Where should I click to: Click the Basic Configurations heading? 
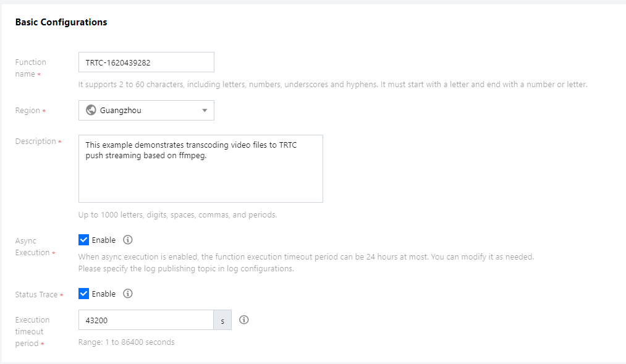(x=61, y=22)
